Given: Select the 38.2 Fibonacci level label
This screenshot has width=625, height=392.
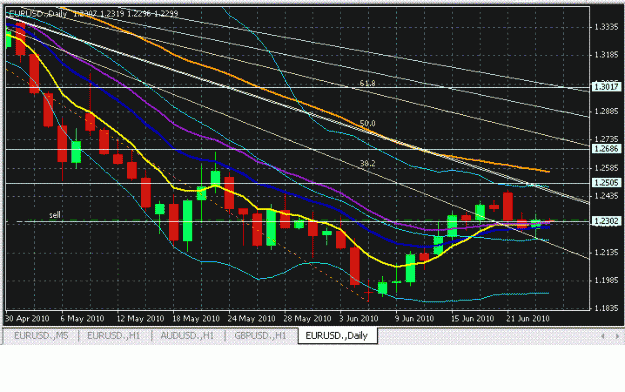Looking at the screenshot, I should coord(367,163).
